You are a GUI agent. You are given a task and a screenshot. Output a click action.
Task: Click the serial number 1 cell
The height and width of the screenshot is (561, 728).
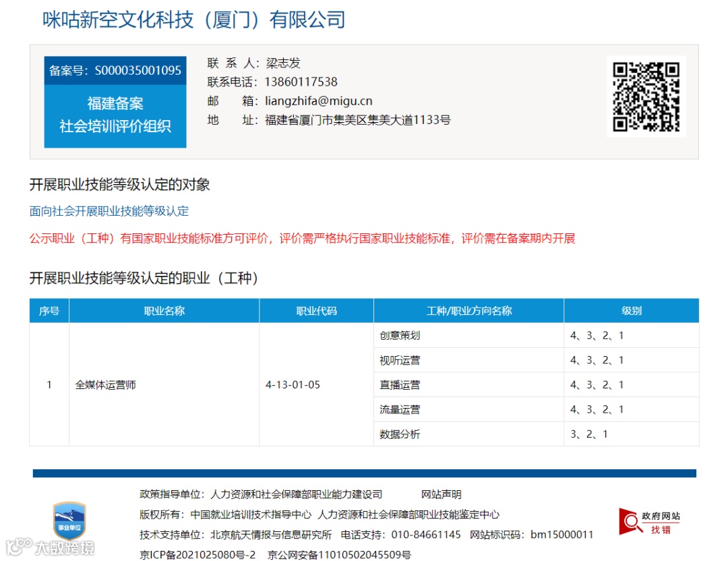49,384
